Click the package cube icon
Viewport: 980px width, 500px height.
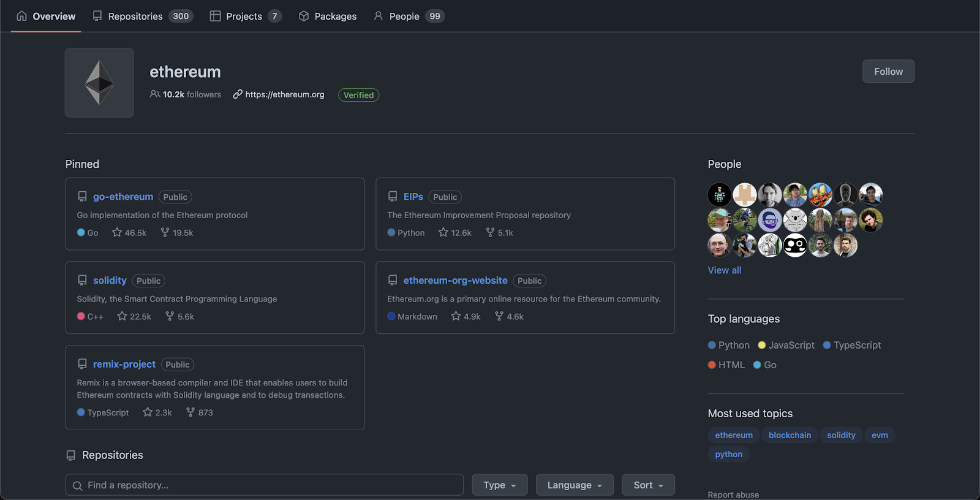(303, 16)
